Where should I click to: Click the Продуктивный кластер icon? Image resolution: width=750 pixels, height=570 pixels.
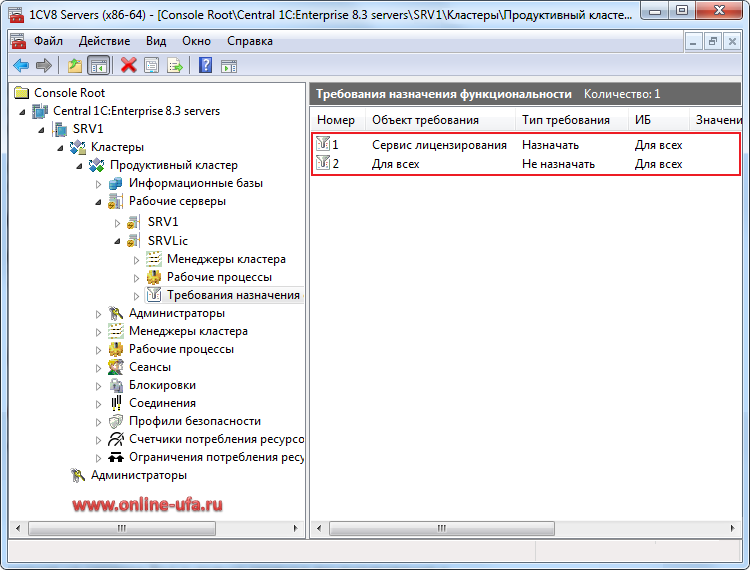point(97,165)
